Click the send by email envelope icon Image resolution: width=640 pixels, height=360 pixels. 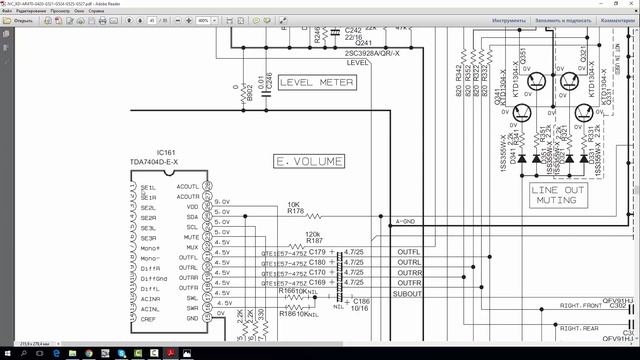[x=113, y=20]
